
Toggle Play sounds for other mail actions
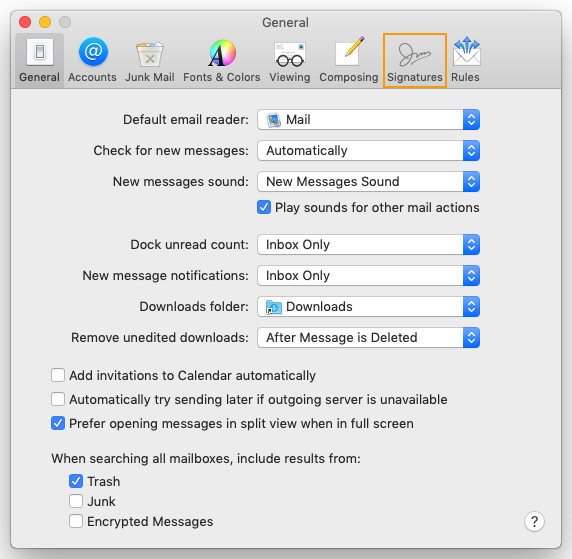pos(264,207)
